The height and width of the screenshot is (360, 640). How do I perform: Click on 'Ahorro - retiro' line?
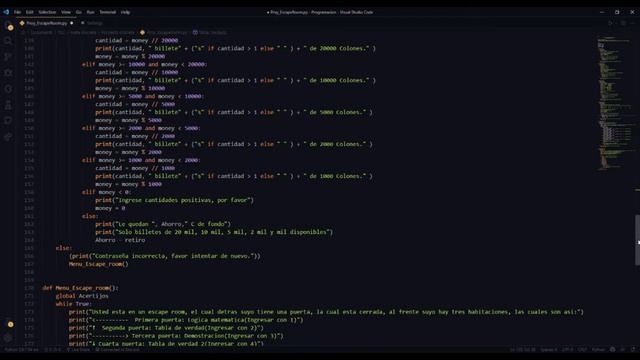(x=120, y=240)
